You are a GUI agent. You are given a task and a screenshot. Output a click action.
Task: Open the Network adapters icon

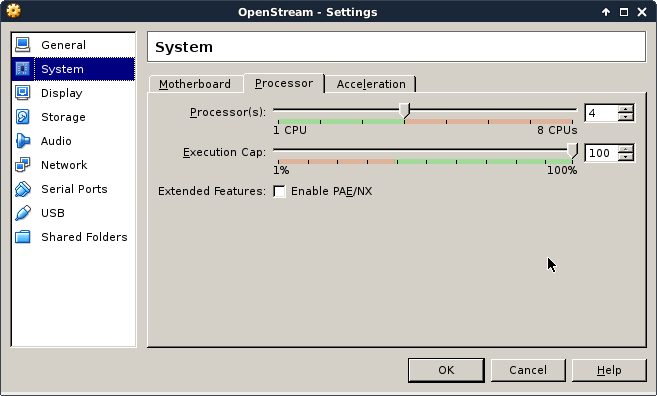(23, 165)
